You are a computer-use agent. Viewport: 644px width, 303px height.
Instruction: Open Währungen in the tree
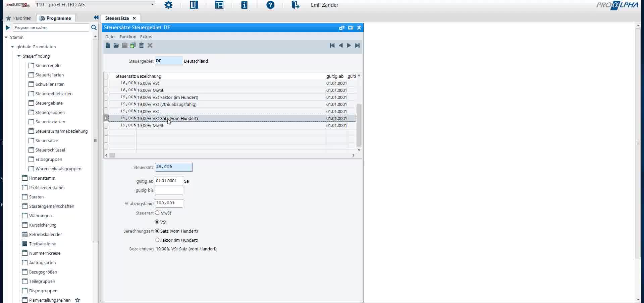[40, 216]
